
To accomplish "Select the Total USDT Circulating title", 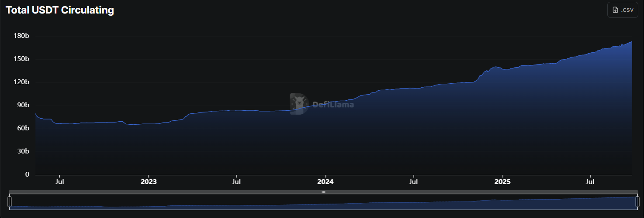I will (x=60, y=10).
